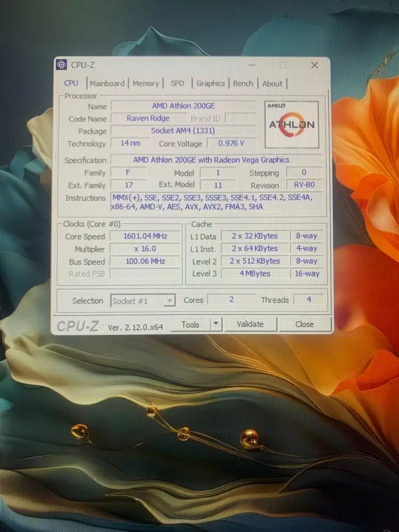The width and height of the screenshot is (399, 532).
Task: Open the Graphics tab
Action: coord(210,84)
